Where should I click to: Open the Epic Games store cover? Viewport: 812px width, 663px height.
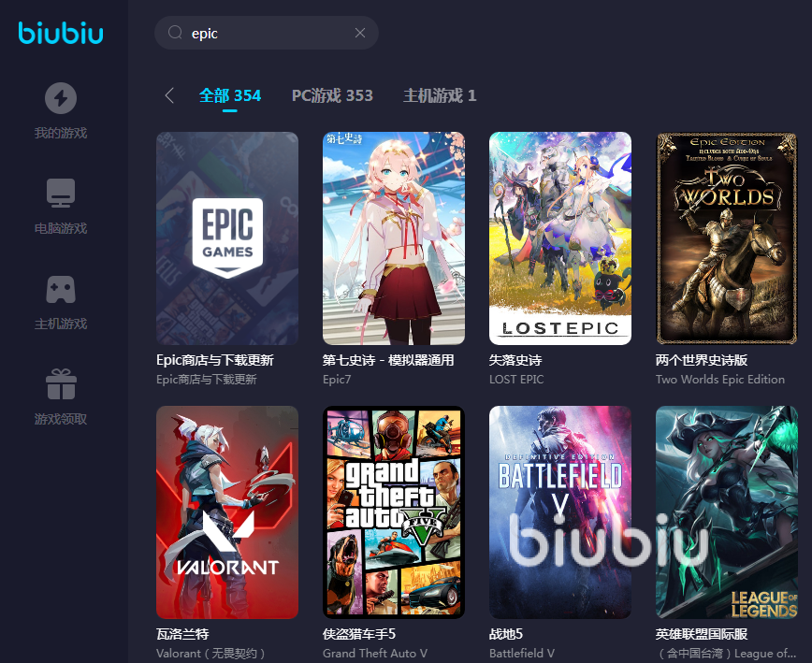(x=227, y=238)
